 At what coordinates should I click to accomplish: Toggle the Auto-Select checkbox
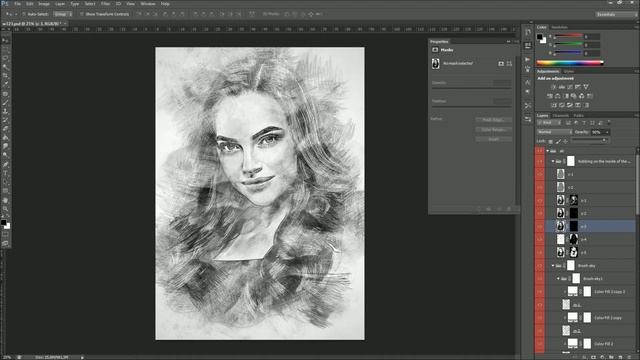(24, 14)
